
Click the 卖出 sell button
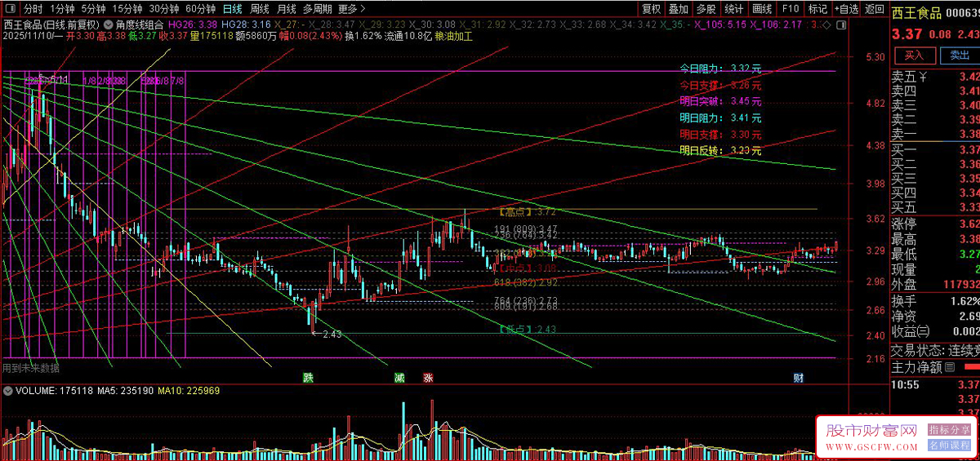coord(959,55)
